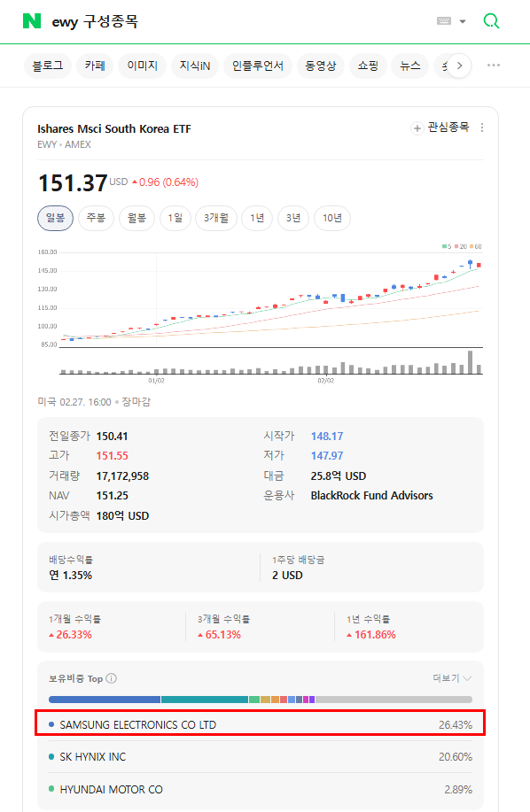Select SAMSUNG ELECTRONICS CO LTD row
The height and width of the screenshot is (812, 530).
point(261,725)
